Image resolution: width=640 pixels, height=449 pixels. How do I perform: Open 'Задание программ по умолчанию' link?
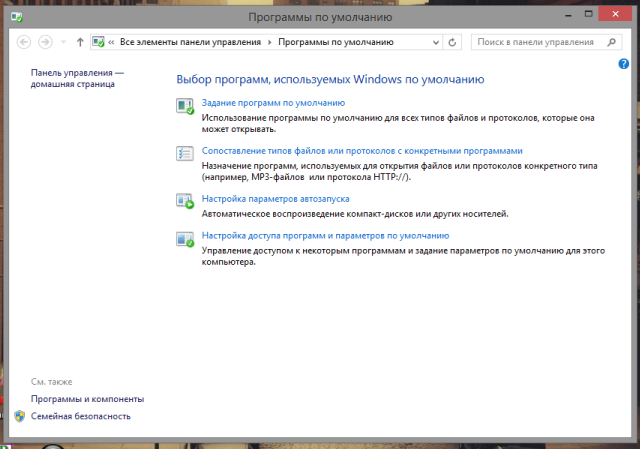(x=273, y=103)
